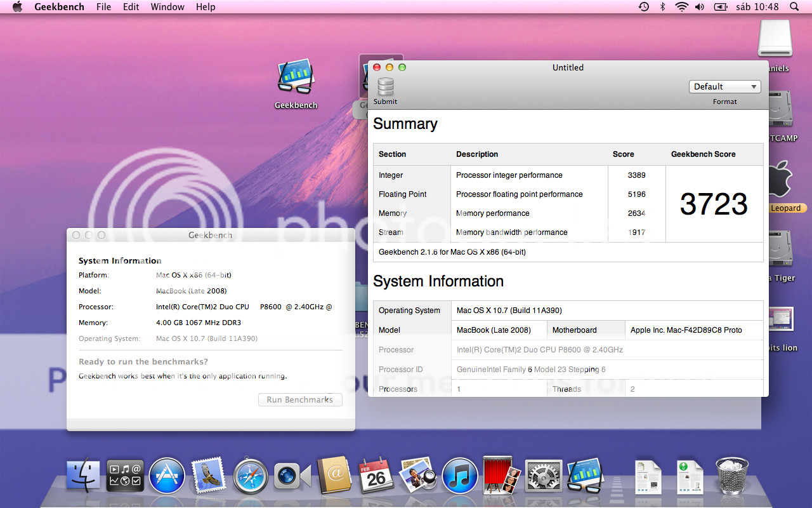This screenshot has height=508, width=812.
Task: Click Apple Inc. Mac-F42D89C8 Proto value
Action: coord(686,330)
